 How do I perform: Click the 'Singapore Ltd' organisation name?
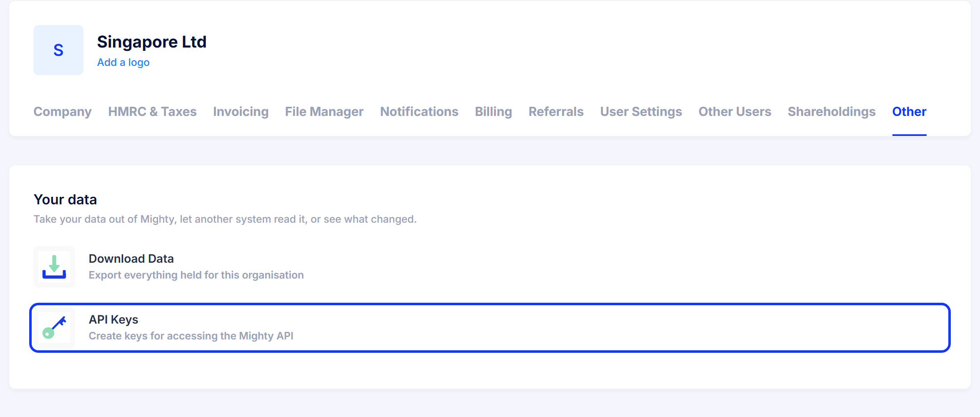(152, 42)
